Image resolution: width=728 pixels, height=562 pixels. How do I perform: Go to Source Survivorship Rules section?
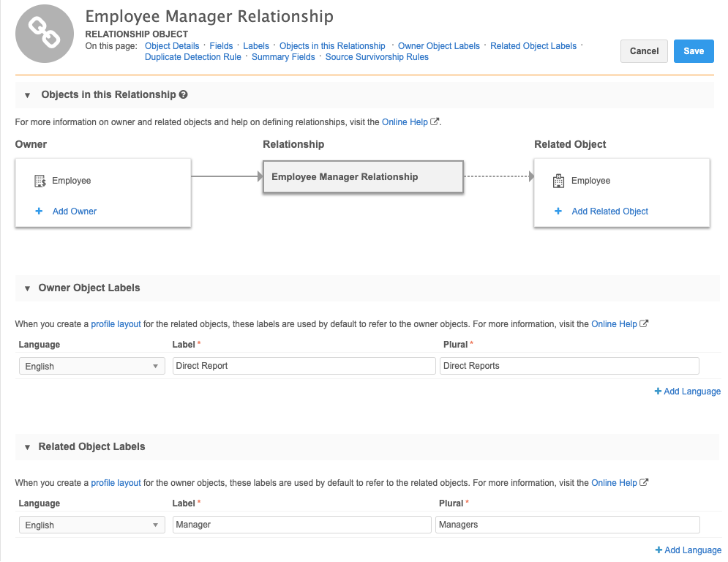click(377, 57)
